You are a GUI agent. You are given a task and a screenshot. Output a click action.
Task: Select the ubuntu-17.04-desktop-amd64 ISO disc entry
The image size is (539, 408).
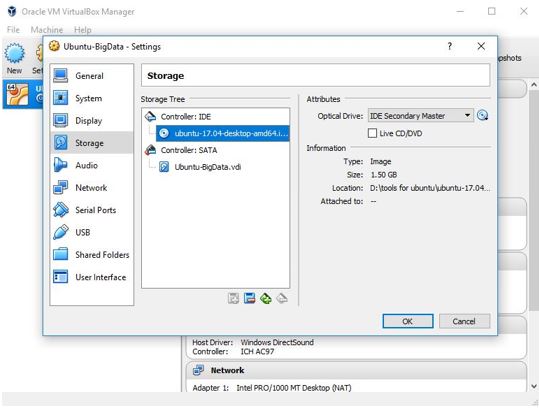pos(222,133)
